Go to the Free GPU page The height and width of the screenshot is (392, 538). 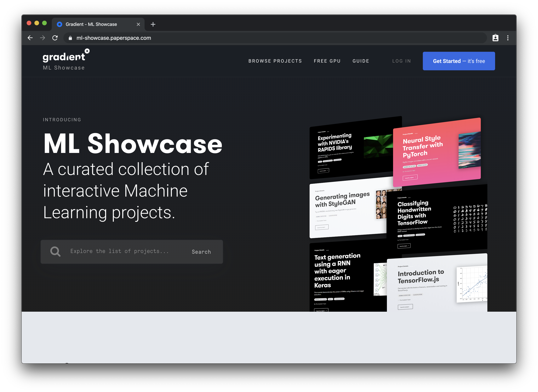(327, 61)
